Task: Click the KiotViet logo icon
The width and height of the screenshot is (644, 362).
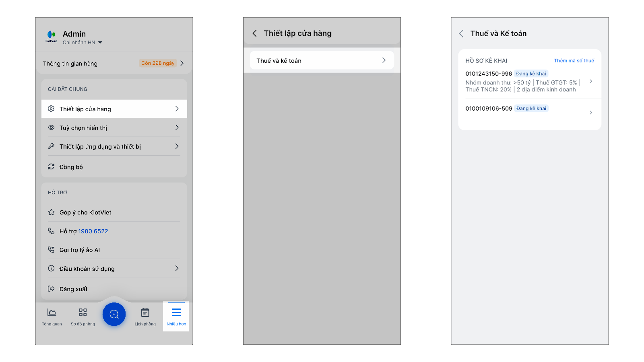Action: [x=51, y=36]
